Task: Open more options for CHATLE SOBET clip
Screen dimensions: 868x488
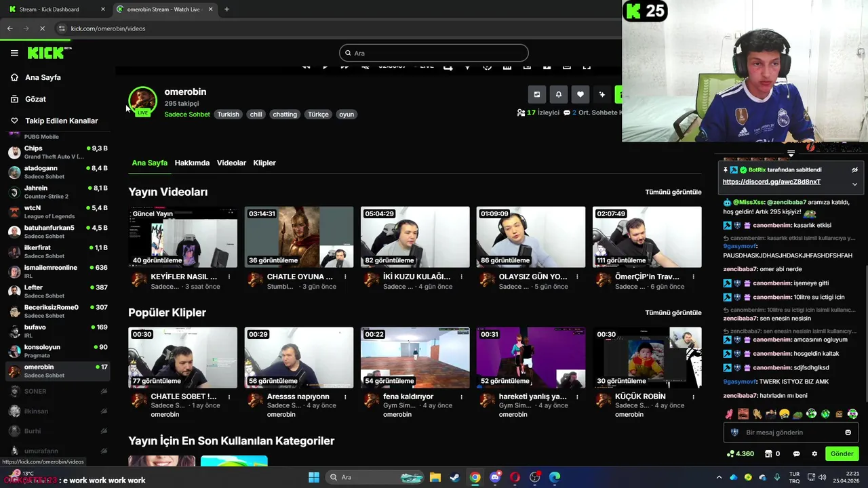Action: pos(229,396)
